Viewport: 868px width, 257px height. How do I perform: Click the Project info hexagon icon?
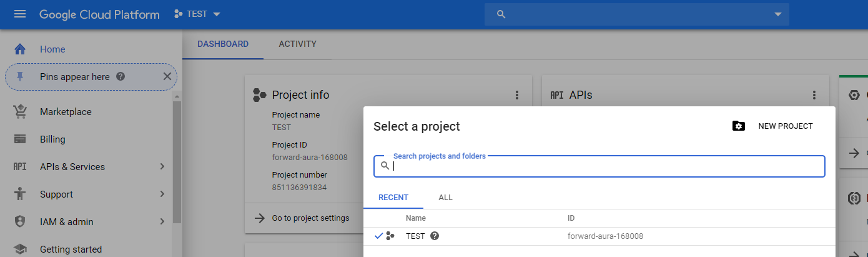click(x=260, y=95)
